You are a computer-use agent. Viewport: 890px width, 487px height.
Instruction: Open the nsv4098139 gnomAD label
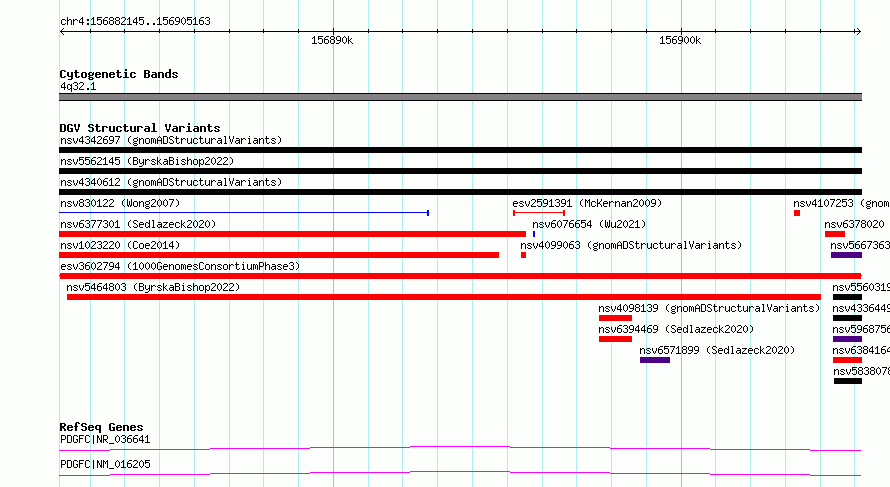coord(709,308)
